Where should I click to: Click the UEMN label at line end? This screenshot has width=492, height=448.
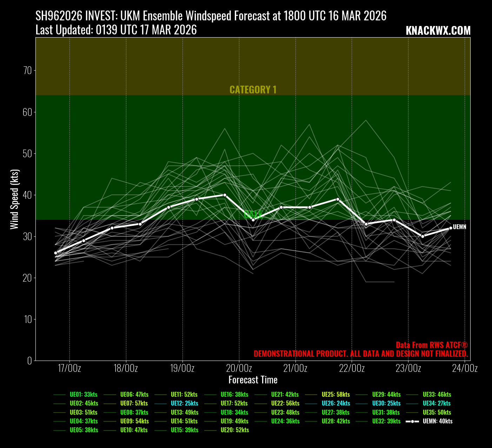point(459,227)
